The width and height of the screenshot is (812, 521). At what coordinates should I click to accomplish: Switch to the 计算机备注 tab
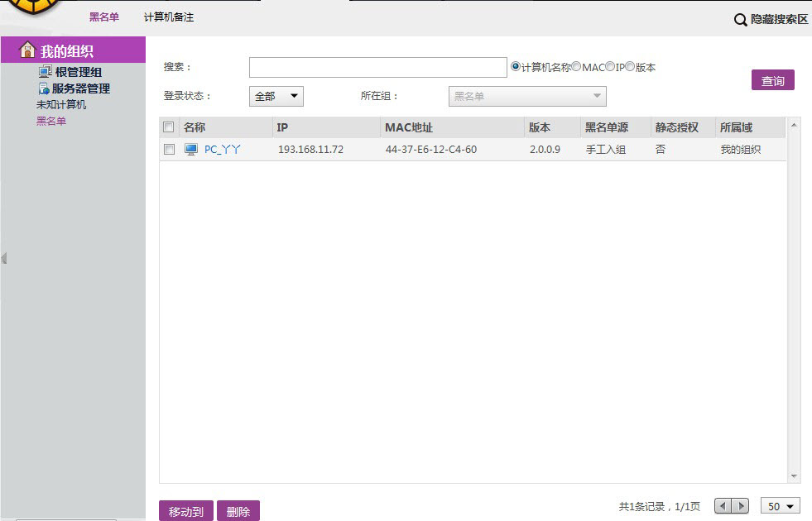pos(169,17)
